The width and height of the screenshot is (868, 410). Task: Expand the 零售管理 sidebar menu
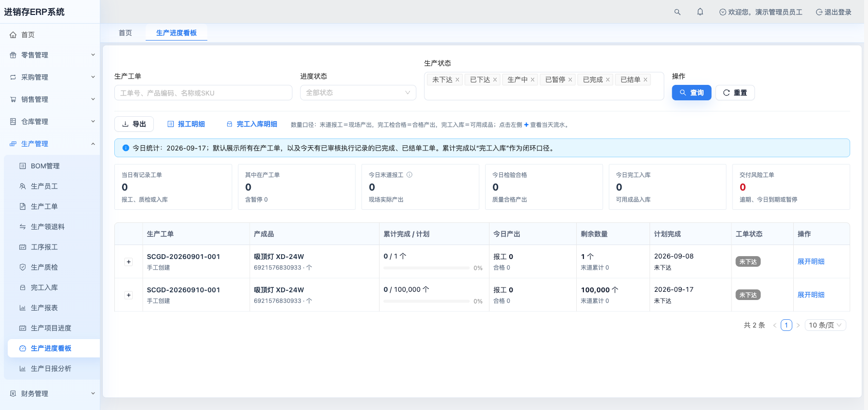(50, 55)
